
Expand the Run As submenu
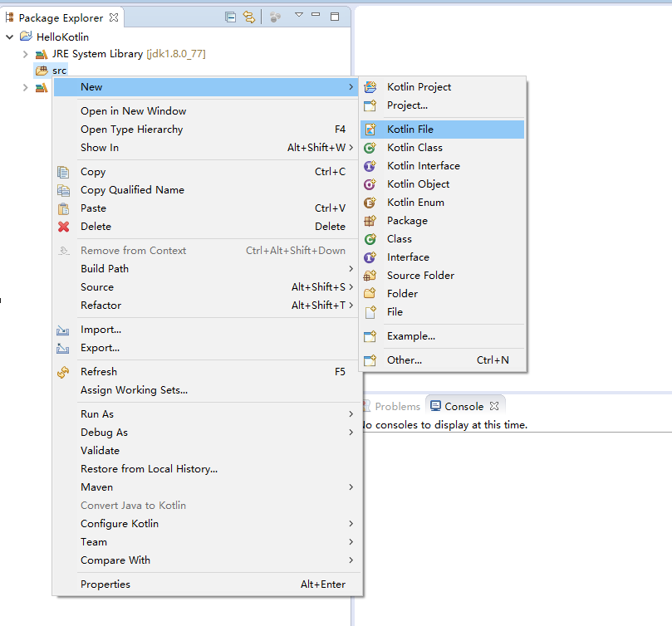[x=206, y=414]
